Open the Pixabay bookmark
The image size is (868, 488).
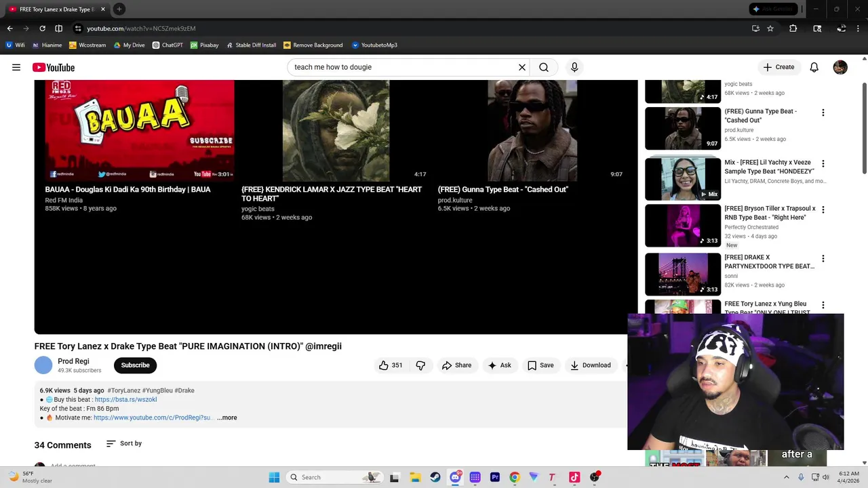[204, 45]
